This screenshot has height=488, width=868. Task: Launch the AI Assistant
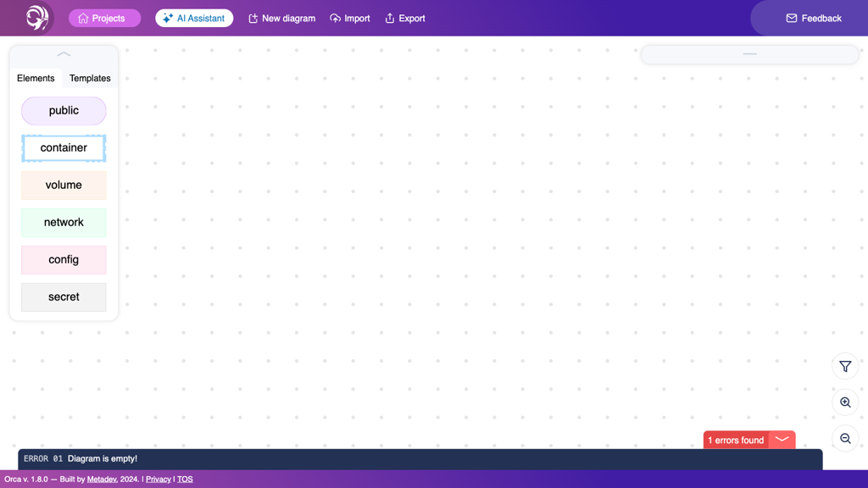click(x=194, y=18)
